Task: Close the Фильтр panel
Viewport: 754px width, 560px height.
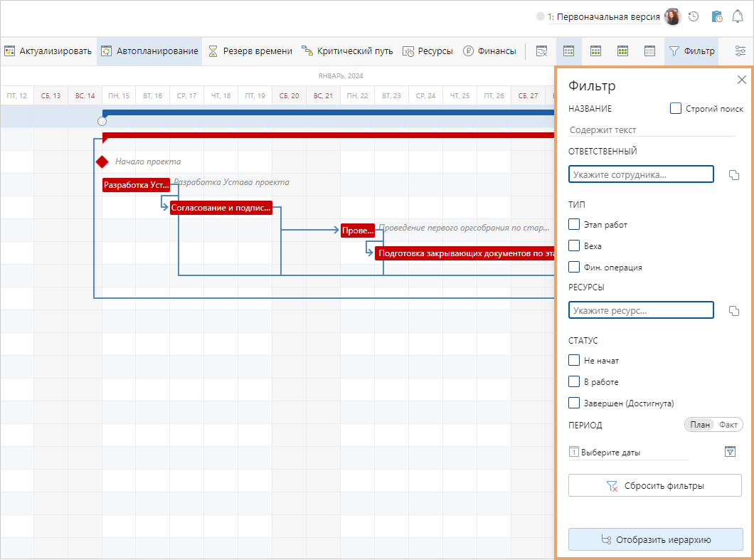Action: 741,80
